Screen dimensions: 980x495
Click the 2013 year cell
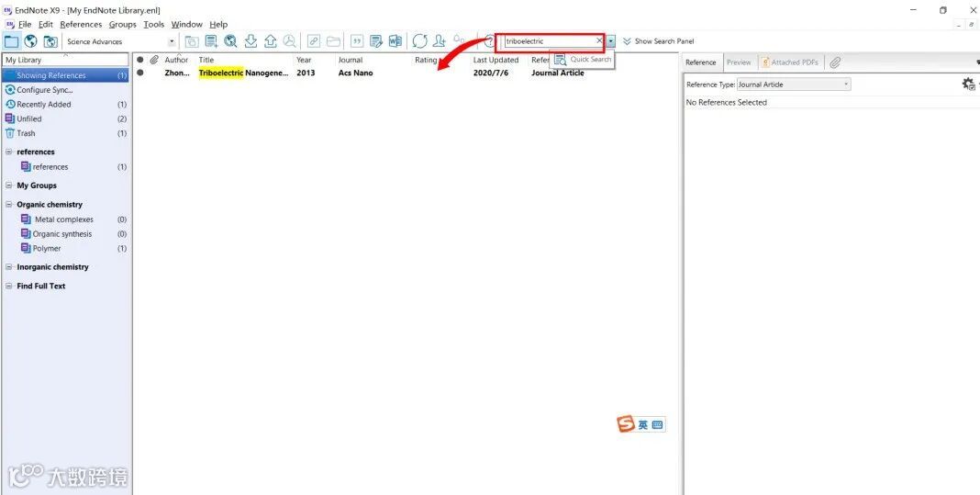[x=306, y=73]
